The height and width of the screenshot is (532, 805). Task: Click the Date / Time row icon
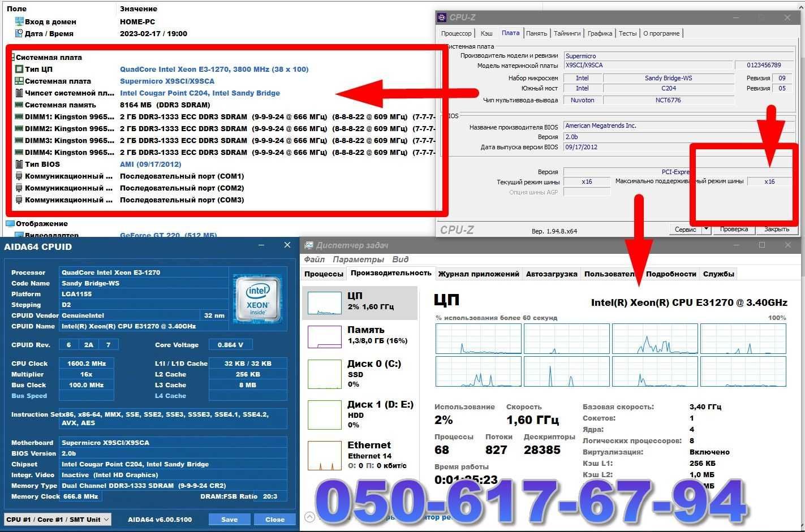tap(19, 34)
